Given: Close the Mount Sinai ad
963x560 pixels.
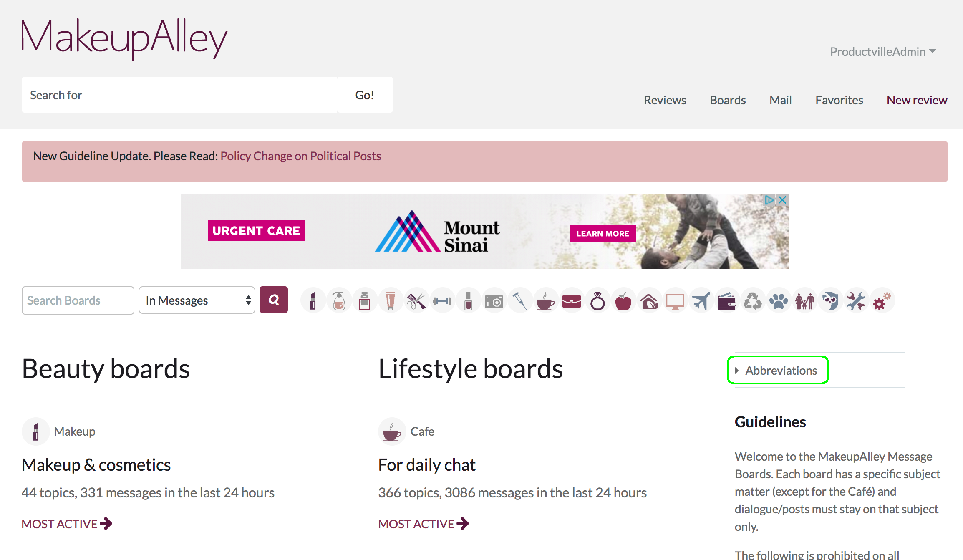Looking at the screenshot, I should point(782,200).
